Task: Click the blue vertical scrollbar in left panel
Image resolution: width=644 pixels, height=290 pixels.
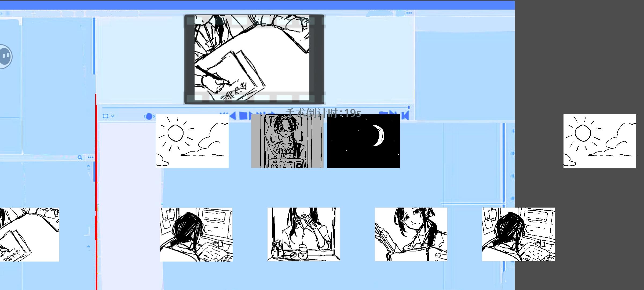Action: point(94,46)
